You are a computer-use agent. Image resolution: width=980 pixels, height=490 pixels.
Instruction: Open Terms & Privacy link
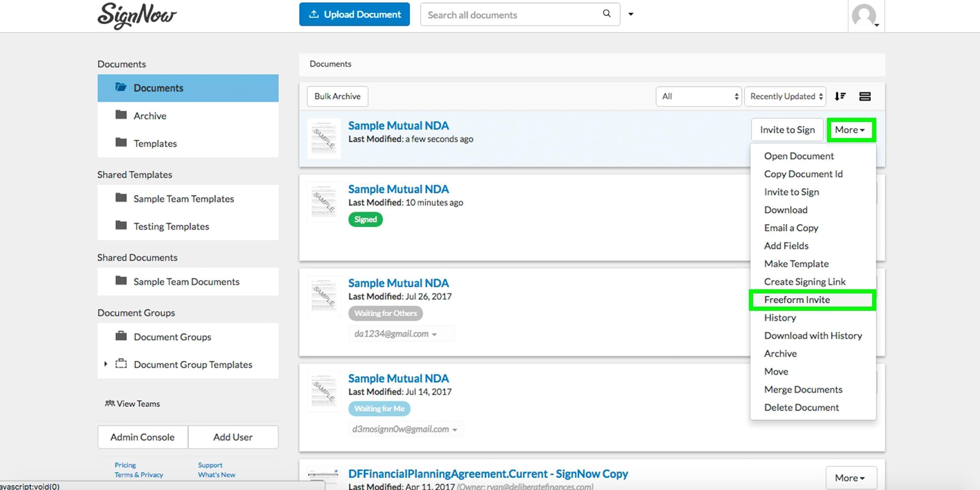[x=139, y=475]
